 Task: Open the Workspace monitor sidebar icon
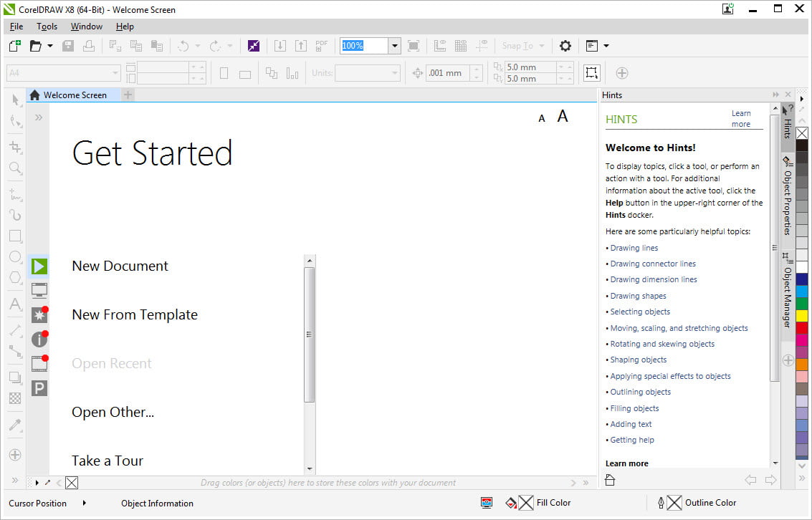point(39,290)
